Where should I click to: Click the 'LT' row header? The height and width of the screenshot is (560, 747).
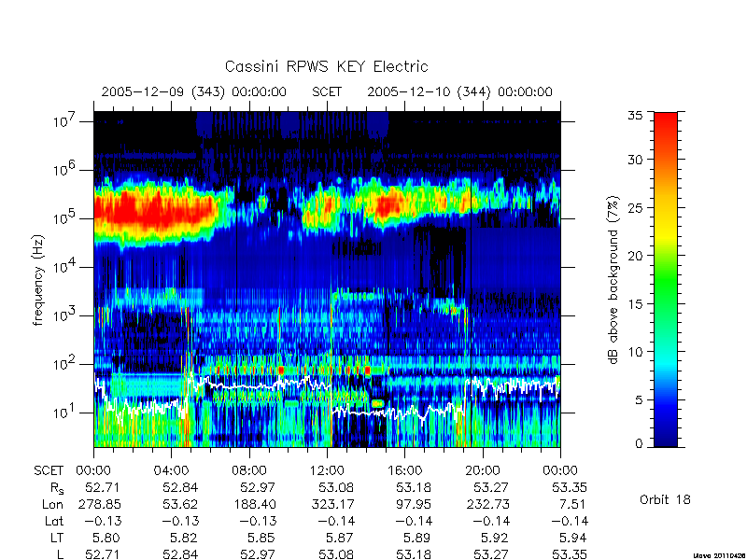click(x=57, y=539)
